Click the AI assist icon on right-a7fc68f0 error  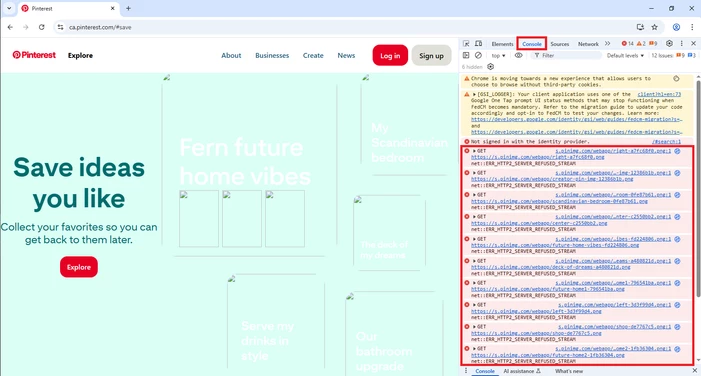pyautogui.click(x=677, y=151)
